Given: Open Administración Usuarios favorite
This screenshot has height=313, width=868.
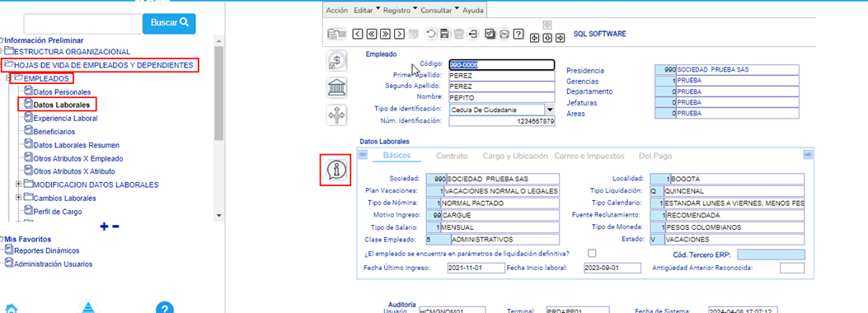Looking at the screenshot, I should pyautogui.click(x=53, y=264).
